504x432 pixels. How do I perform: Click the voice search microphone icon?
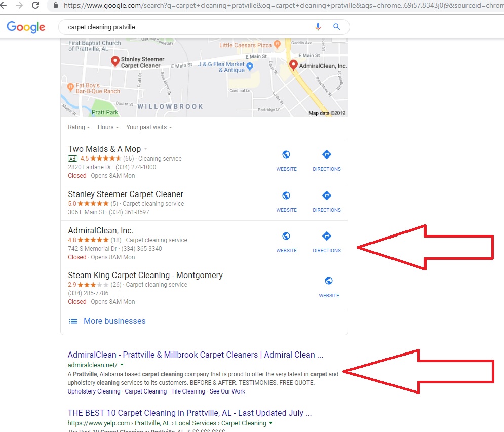click(318, 27)
